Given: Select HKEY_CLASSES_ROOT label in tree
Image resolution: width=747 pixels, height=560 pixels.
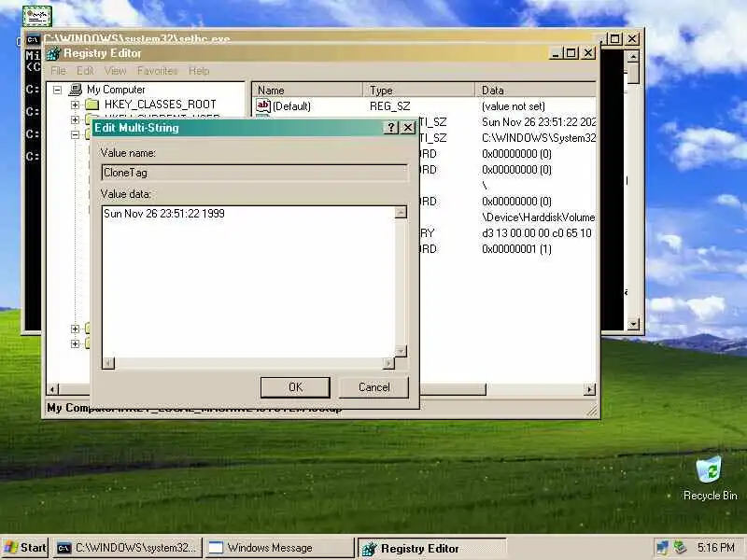Looking at the screenshot, I should coord(160,105).
